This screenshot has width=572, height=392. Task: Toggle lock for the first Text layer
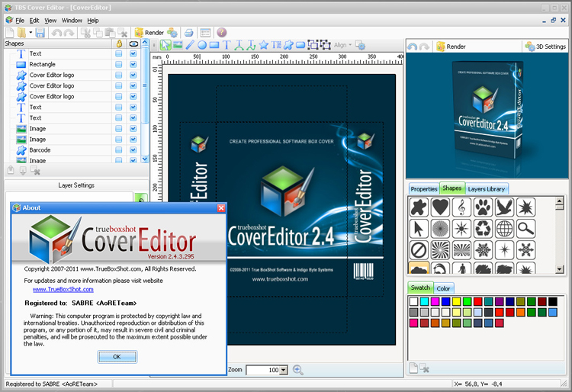click(119, 54)
